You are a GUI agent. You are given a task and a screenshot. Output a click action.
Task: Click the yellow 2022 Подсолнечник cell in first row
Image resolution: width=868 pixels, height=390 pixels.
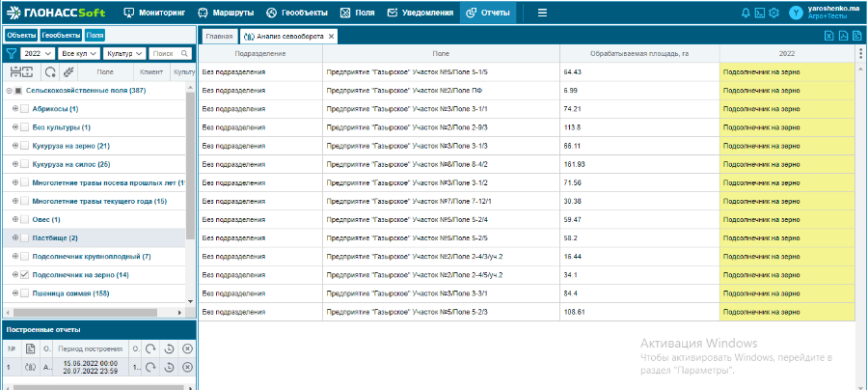coord(786,72)
